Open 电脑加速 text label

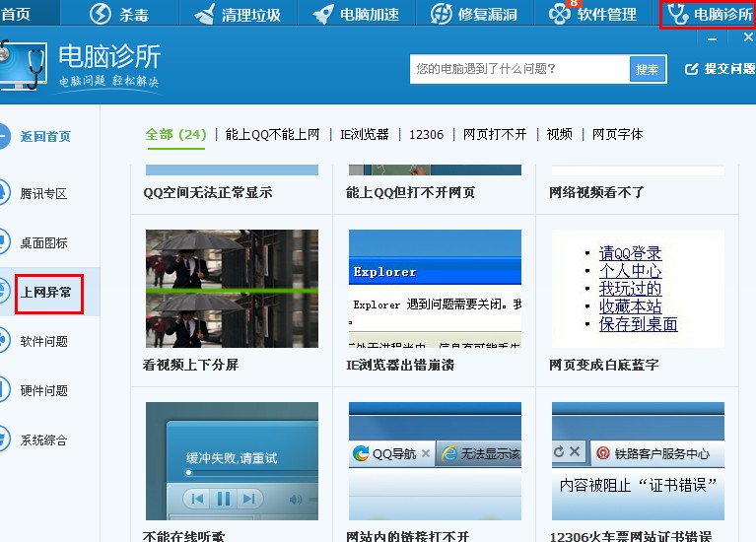coord(370,15)
